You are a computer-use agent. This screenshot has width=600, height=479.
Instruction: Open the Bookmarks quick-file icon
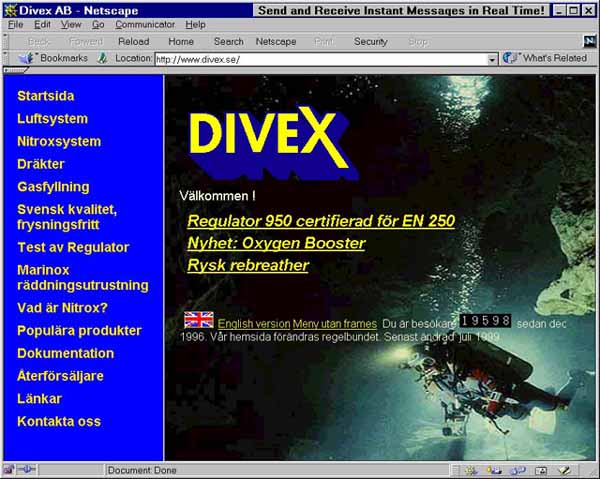tap(26, 59)
